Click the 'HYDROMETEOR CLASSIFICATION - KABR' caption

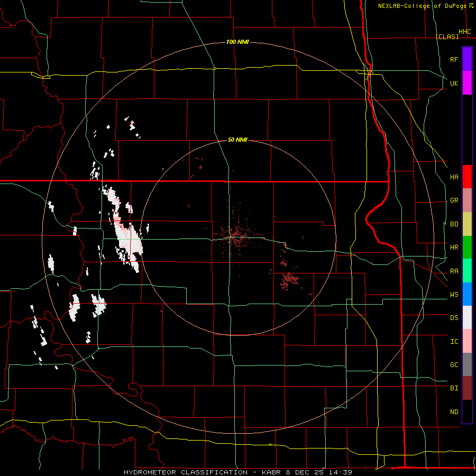[202, 472]
